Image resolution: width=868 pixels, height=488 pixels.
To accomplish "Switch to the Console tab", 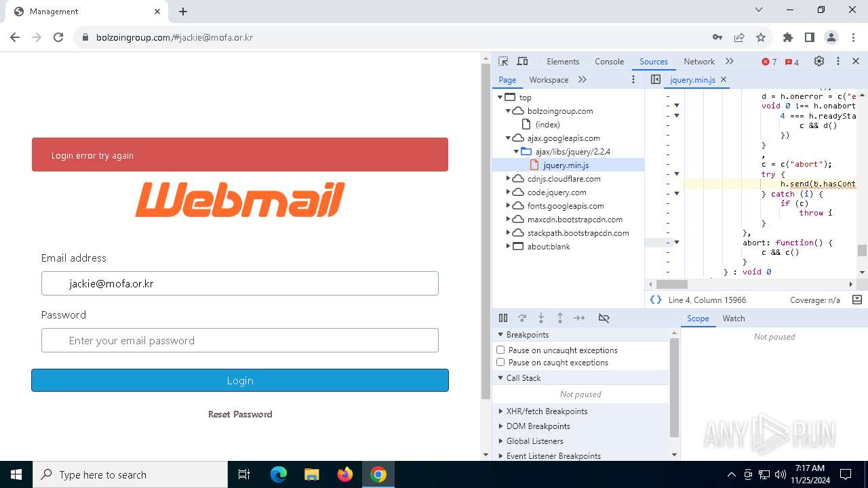I will tap(609, 61).
